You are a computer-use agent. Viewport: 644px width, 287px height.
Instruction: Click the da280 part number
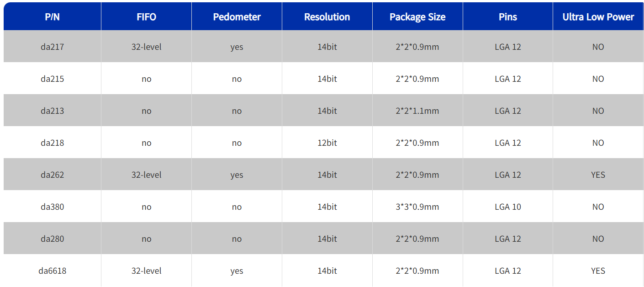point(52,239)
